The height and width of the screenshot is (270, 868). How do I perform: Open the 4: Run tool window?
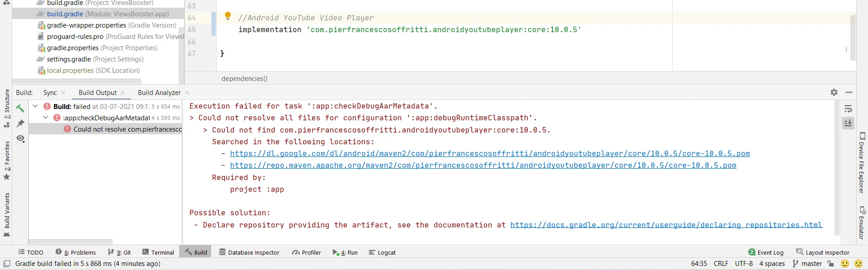tap(345, 252)
